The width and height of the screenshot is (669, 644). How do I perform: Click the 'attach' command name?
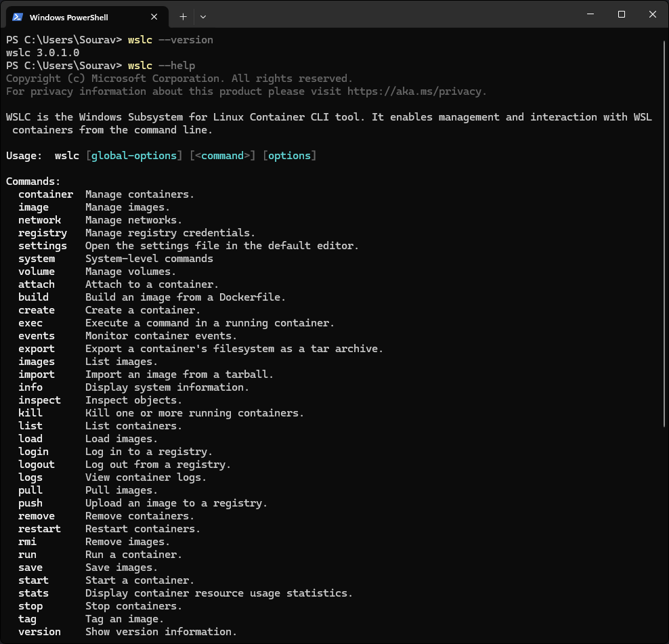tap(37, 284)
